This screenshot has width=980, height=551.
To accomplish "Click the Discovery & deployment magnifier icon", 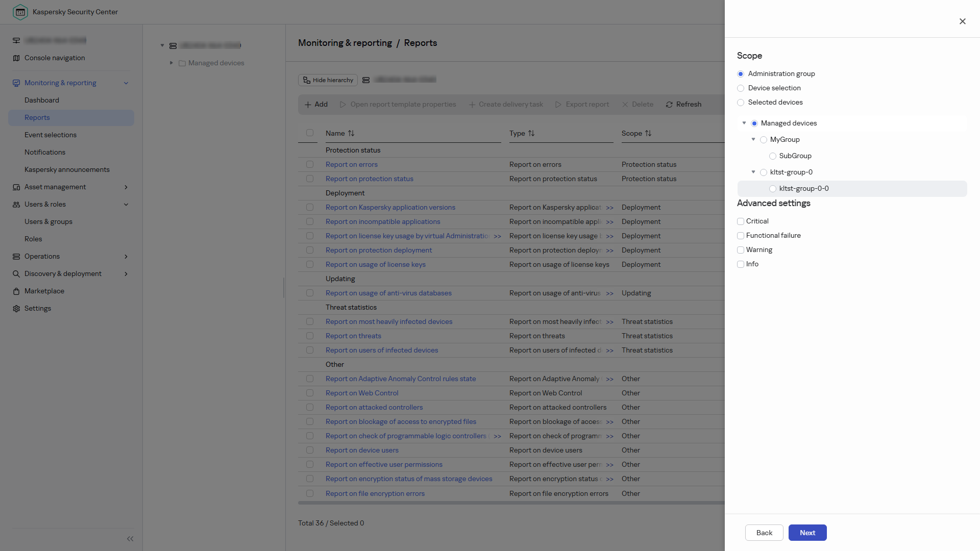I will coord(16,274).
